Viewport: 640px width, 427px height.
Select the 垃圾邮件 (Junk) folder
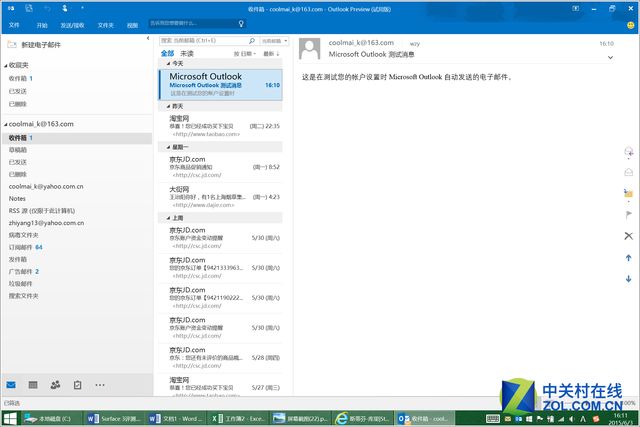pyautogui.click(x=20, y=284)
